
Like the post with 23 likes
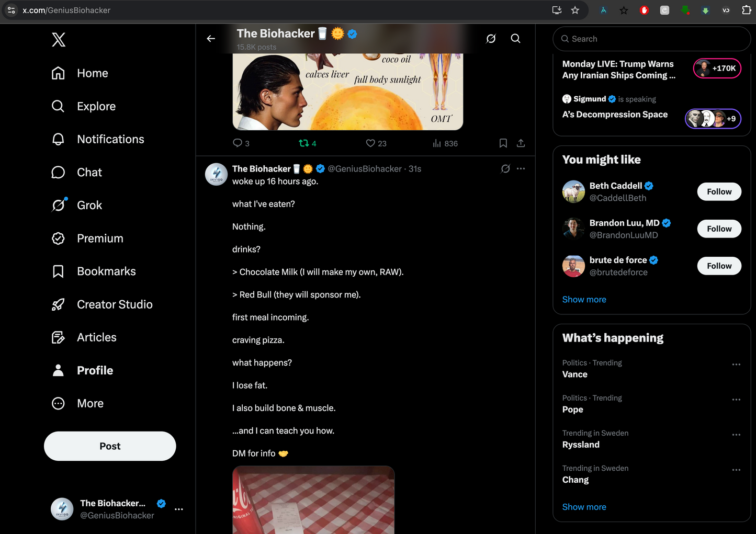click(376, 143)
